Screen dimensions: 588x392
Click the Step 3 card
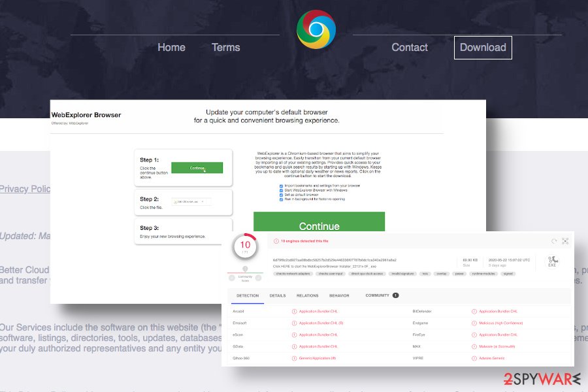[x=184, y=231]
